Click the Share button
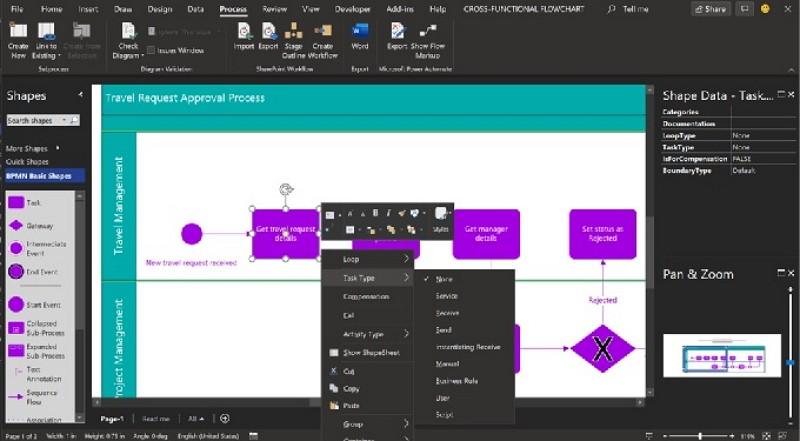The width and height of the screenshot is (800, 441). pos(710,9)
